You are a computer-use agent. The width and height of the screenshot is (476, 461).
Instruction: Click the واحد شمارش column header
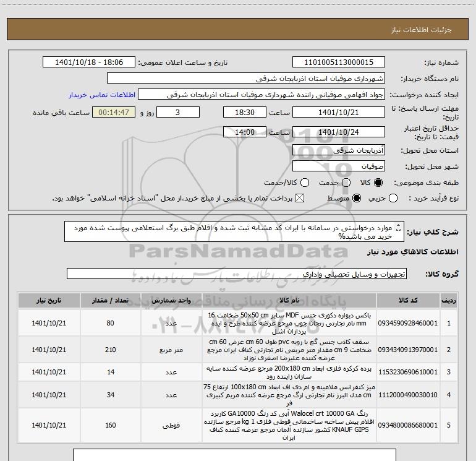[x=171, y=301]
